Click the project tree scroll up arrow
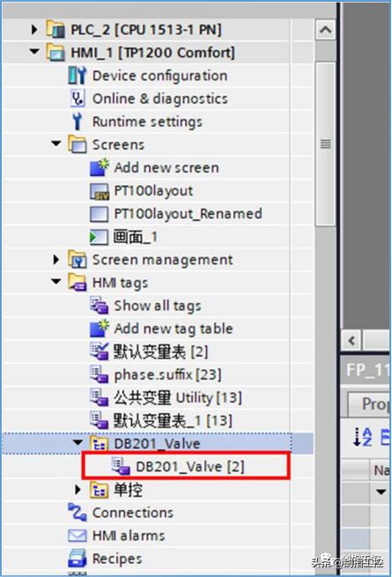The width and height of the screenshot is (392, 577). pos(325,30)
